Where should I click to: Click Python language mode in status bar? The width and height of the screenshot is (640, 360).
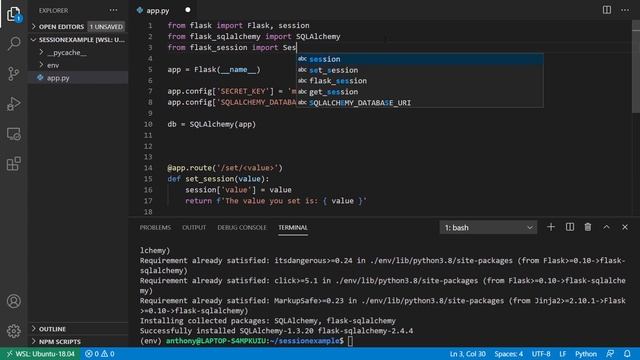pos(586,354)
